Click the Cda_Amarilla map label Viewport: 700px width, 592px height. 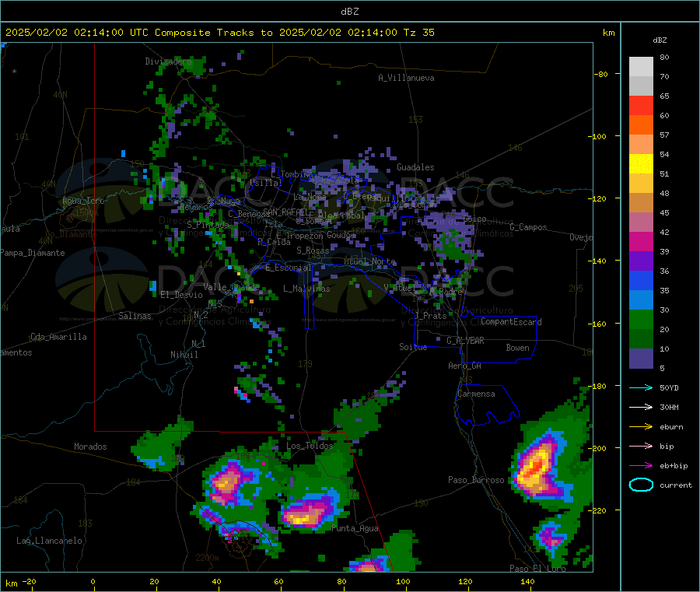[x=58, y=337]
